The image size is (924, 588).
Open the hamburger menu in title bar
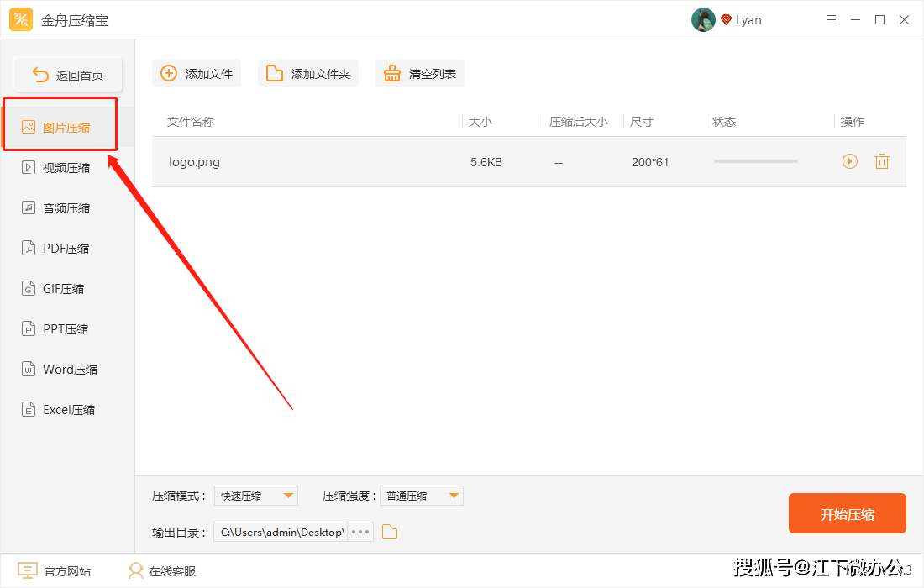click(831, 20)
